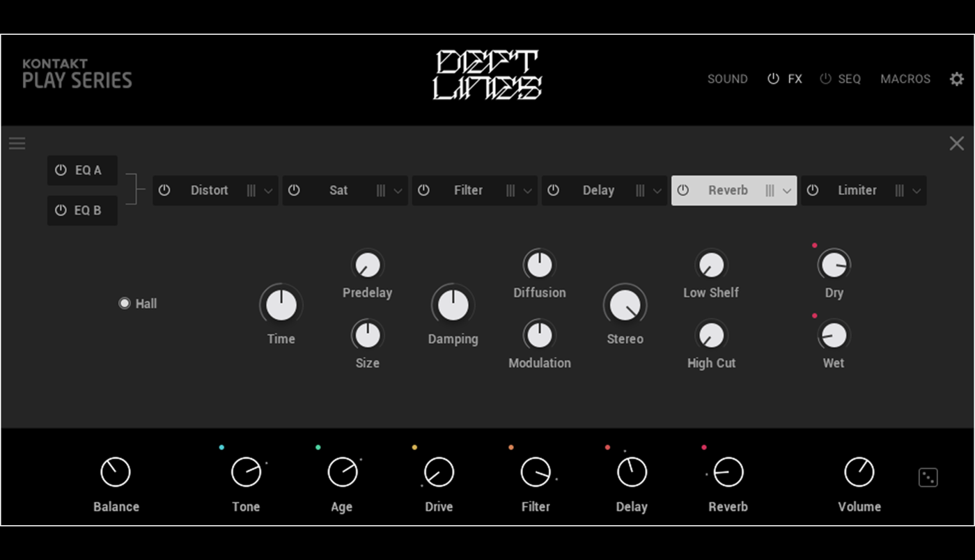Click the Drive macro knob
The width and height of the screenshot is (975, 560).
[439, 472]
